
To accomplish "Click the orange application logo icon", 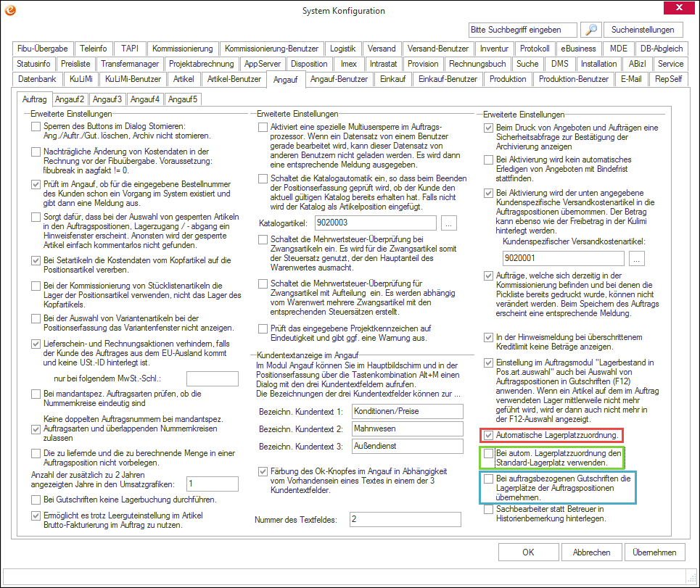I will pos(10,10).
